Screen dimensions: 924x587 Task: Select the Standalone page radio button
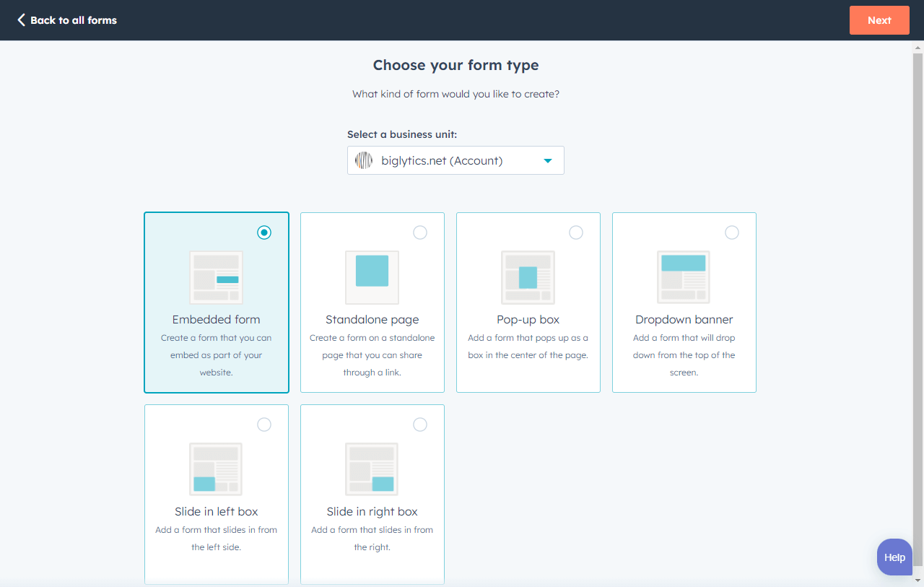(x=420, y=232)
